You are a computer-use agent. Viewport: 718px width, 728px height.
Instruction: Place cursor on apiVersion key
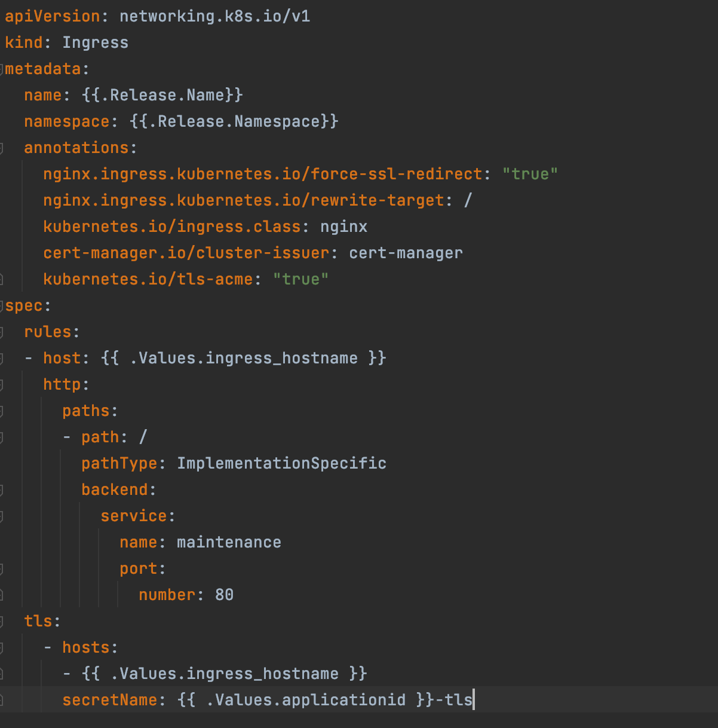53,16
